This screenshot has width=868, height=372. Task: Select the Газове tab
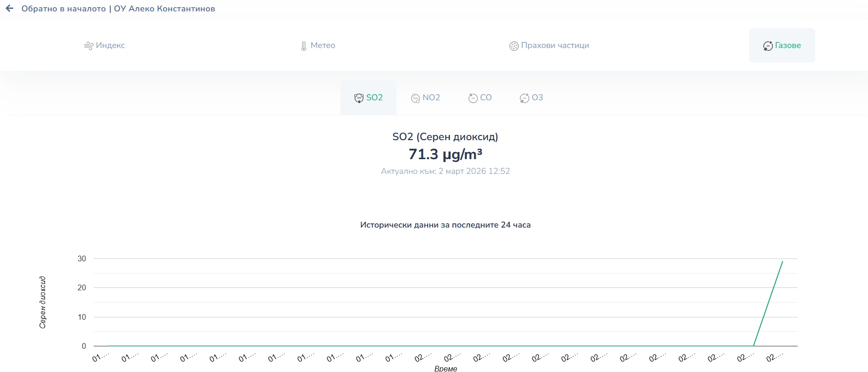[x=788, y=46]
